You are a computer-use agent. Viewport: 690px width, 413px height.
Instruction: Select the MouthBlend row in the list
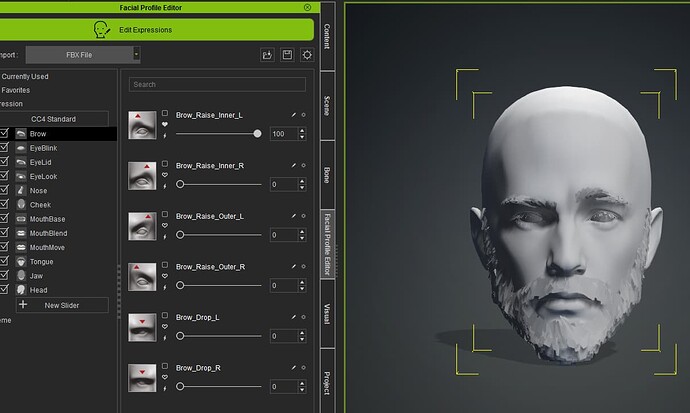click(x=59, y=233)
